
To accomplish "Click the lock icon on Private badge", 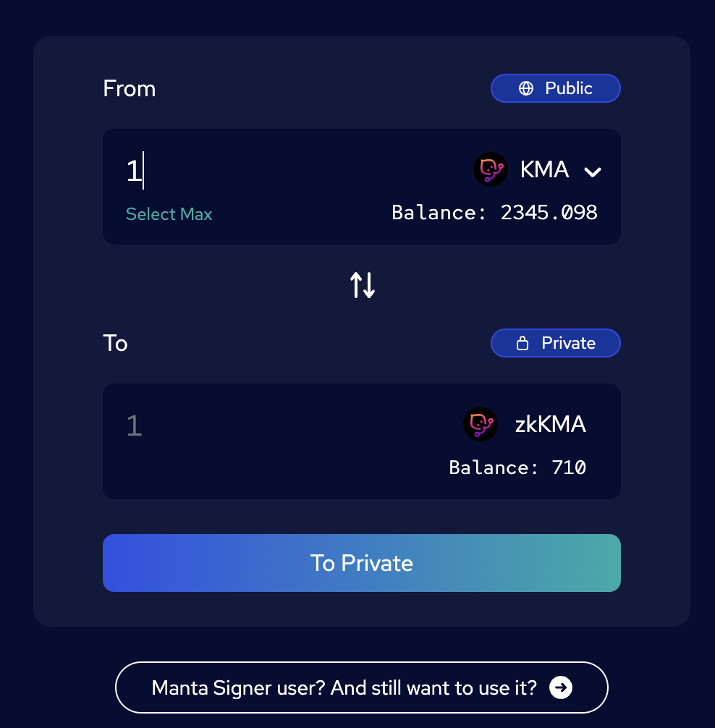I will tap(522, 343).
